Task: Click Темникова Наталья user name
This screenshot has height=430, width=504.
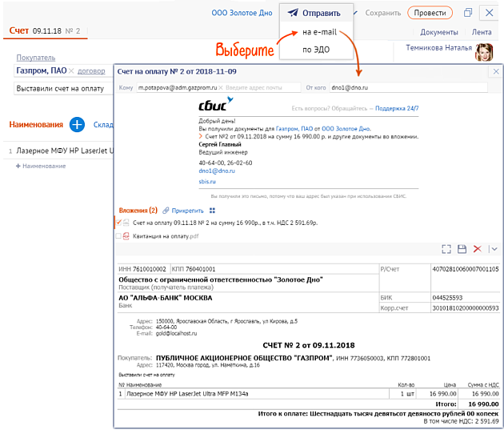Action: pos(438,47)
